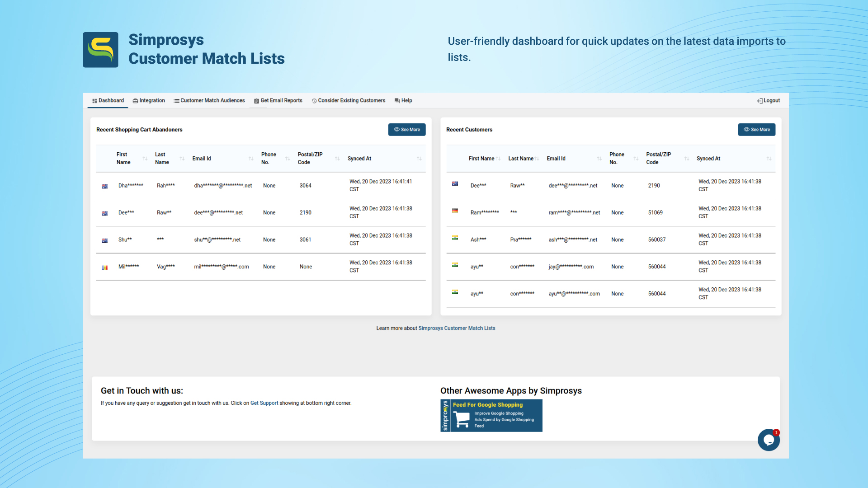The width and height of the screenshot is (868, 488).
Task: Click the flag icon in the Dha row
Action: tap(104, 186)
